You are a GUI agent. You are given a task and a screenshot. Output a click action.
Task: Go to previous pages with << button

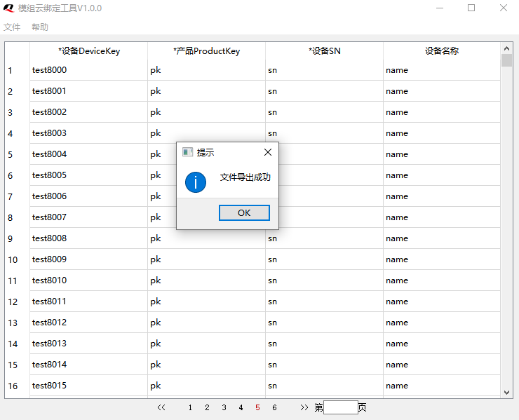pos(161,407)
